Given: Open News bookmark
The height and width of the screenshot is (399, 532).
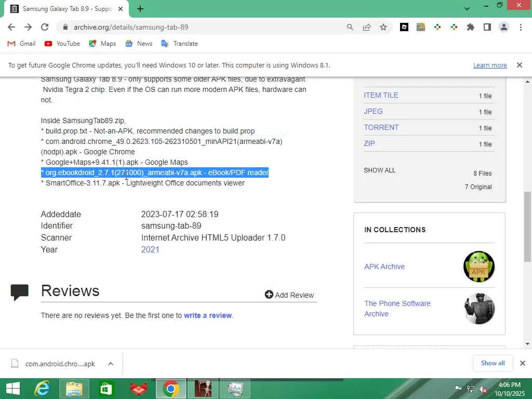Looking at the screenshot, I should tap(139, 44).
